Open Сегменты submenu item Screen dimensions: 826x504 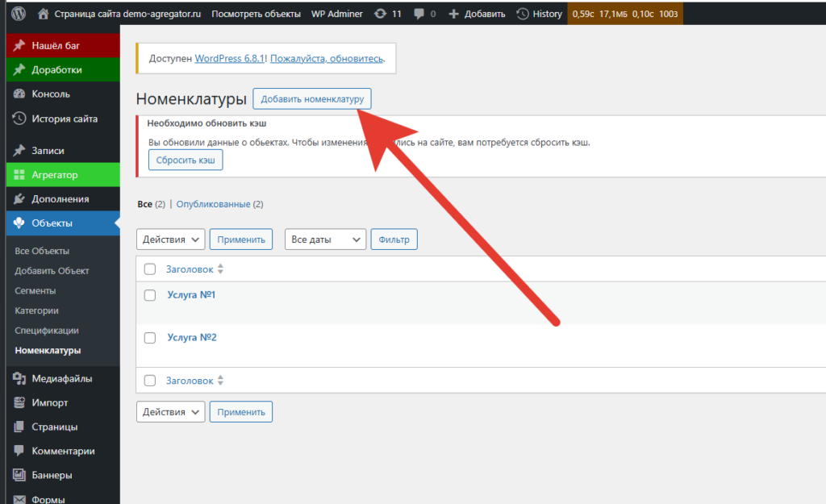[x=35, y=290]
